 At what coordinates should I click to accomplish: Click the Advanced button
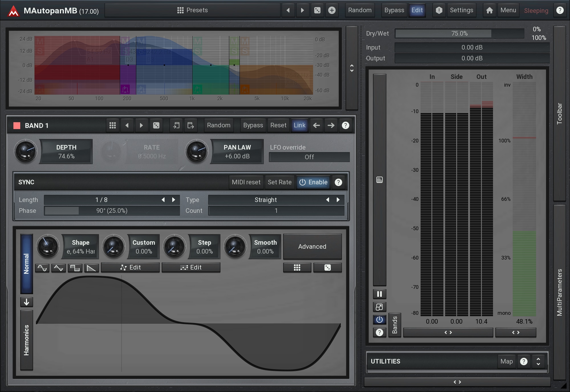[312, 246]
